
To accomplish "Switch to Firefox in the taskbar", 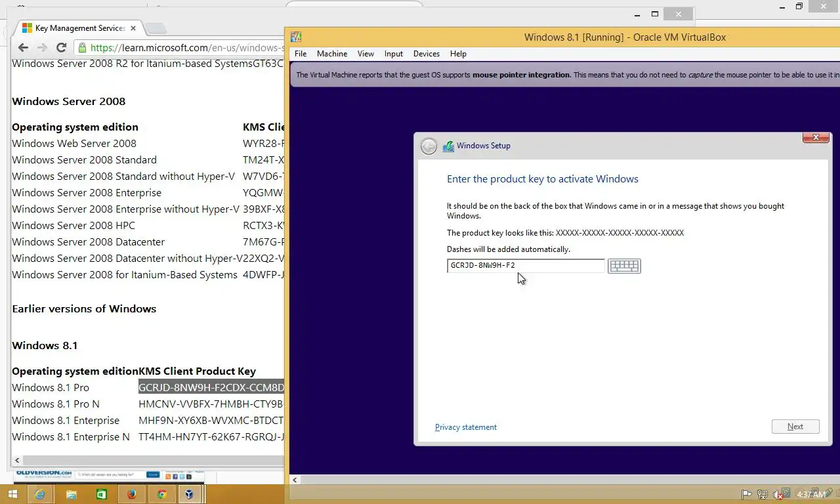I will pos(132,494).
